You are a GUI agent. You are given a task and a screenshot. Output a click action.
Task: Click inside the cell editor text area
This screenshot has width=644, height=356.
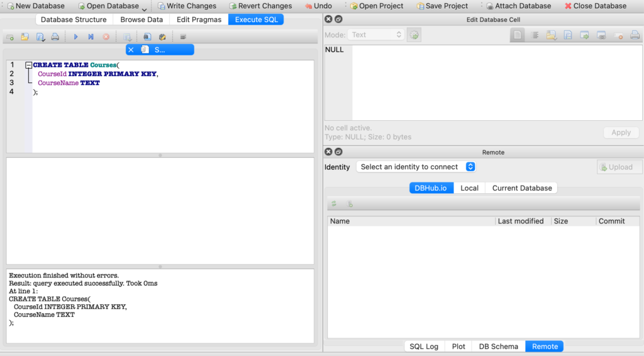(x=497, y=82)
